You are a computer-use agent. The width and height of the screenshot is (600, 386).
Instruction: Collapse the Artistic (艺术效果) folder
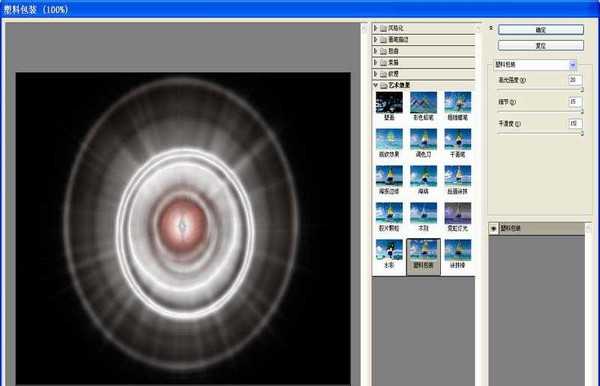click(x=375, y=85)
